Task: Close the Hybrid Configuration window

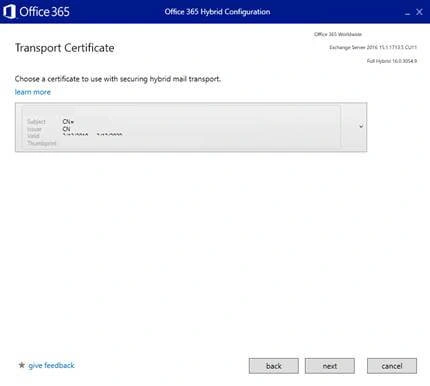Action: 419,12
